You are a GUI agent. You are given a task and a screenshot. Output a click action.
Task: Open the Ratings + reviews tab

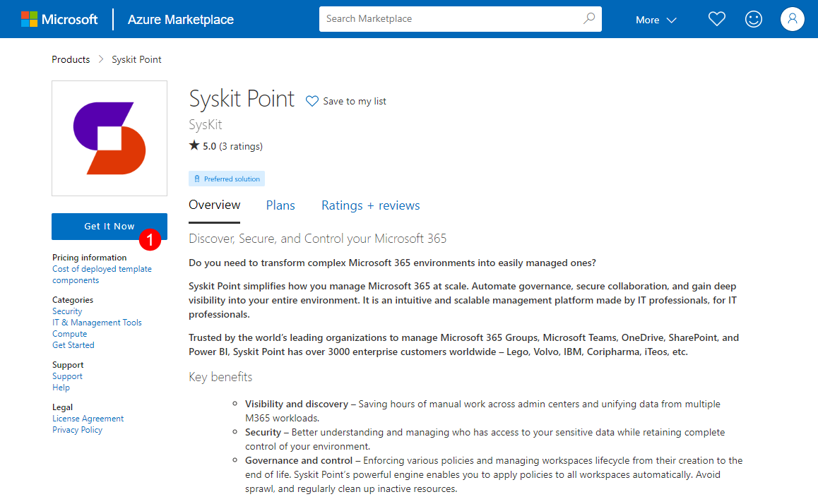(370, 205)
